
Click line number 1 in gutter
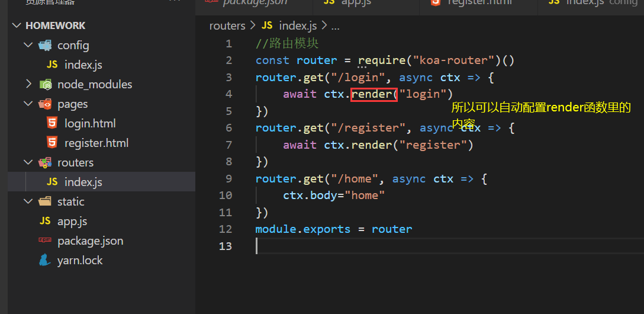click(228, 44)
